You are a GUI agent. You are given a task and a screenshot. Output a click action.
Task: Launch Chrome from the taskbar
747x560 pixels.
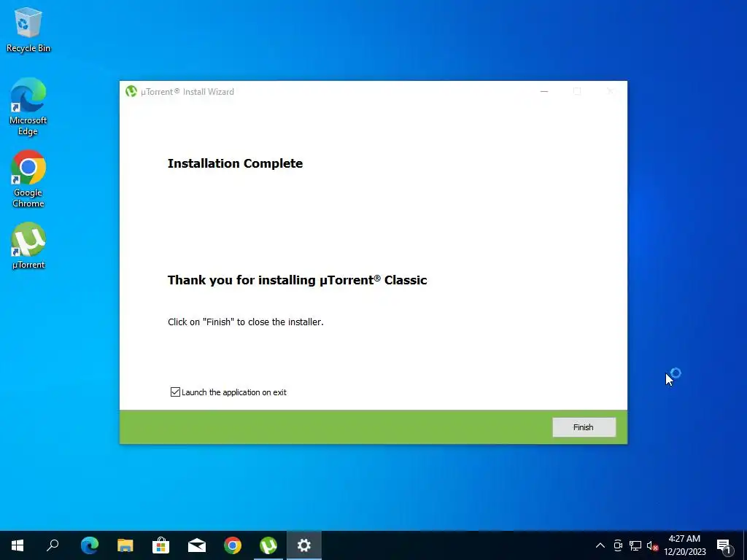tap(233, 545)
